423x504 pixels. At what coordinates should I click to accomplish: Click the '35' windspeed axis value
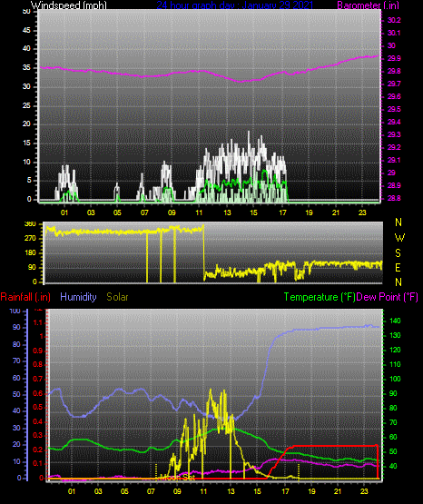[26, 68]
